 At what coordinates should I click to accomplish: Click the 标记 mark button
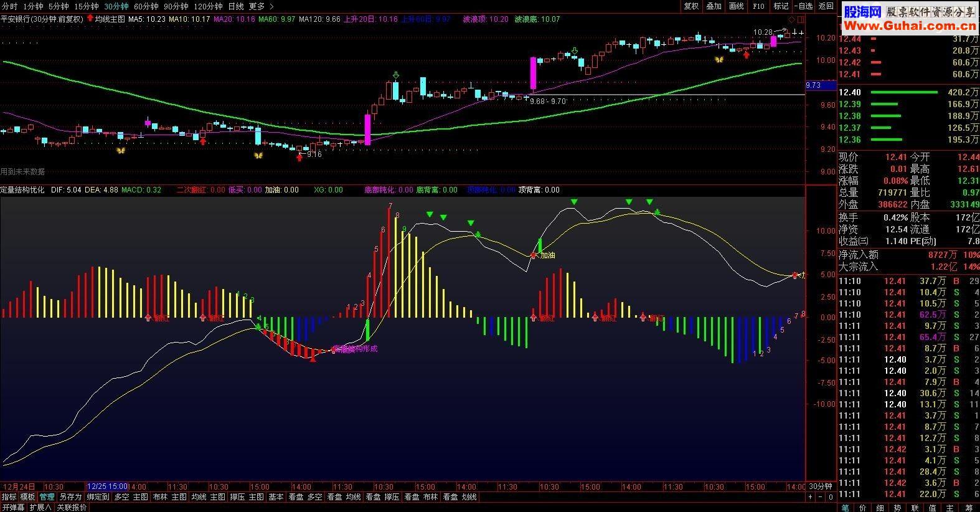click(x=781, y=6)
